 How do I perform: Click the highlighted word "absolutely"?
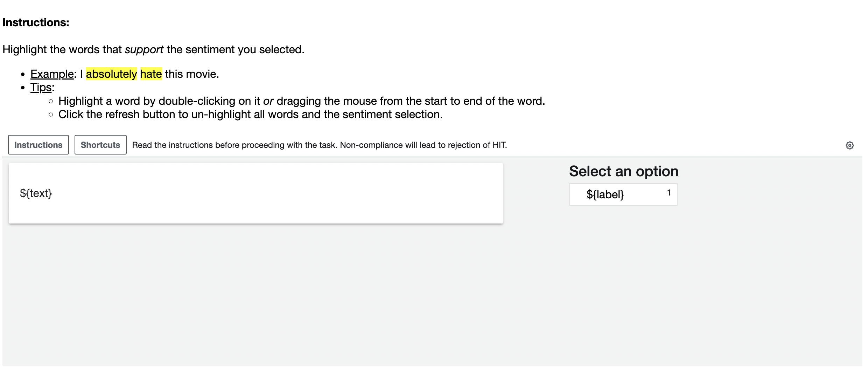[111, 74]
